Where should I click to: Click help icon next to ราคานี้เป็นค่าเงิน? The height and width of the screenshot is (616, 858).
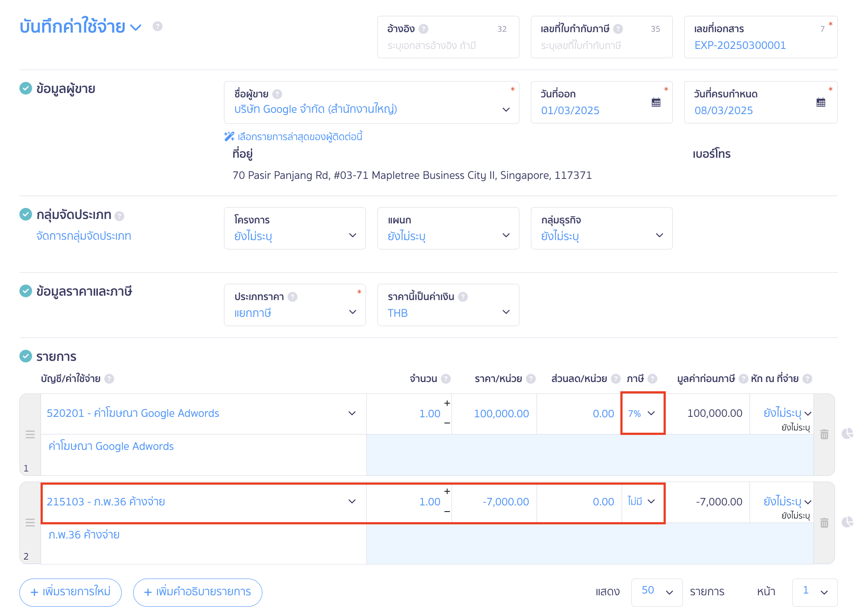463,297
